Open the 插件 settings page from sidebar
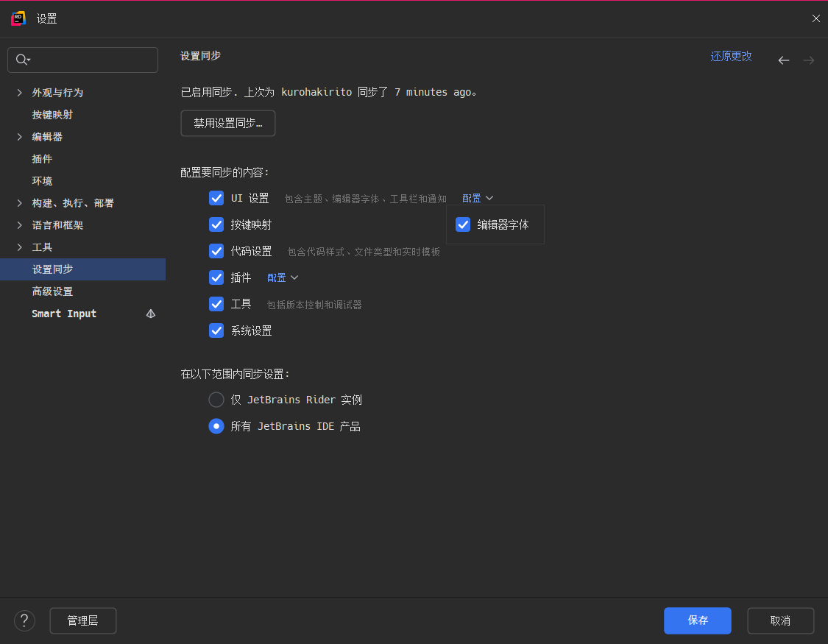 click(x=42, y=158)
